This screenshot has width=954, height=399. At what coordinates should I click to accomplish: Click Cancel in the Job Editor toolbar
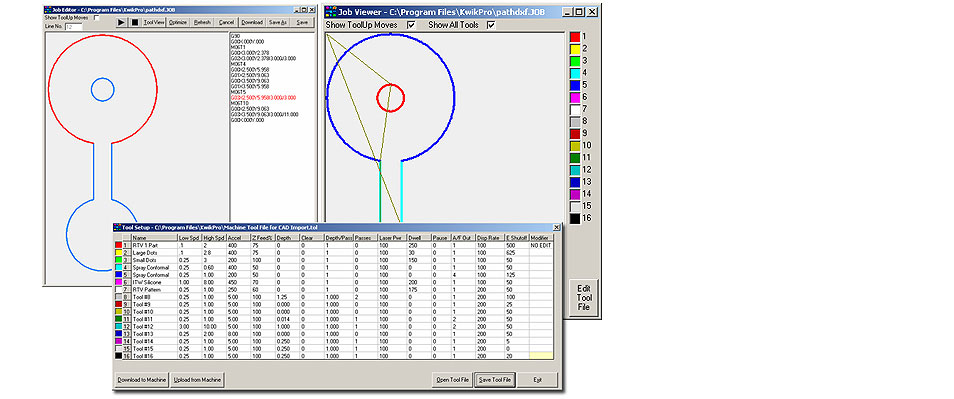pyautogui.click(x=226, y=22)
